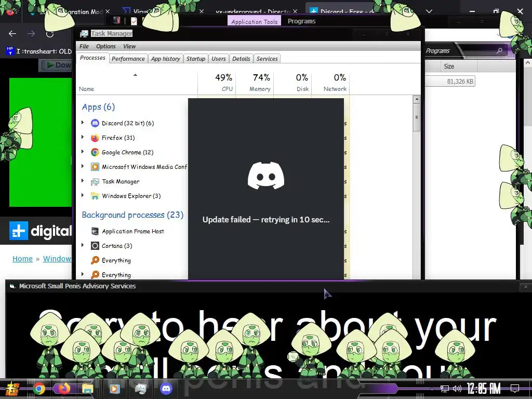This screenshot has width=532, height=399.
Task: Open the notification center icon in taskbar
Action: (515, 388)
